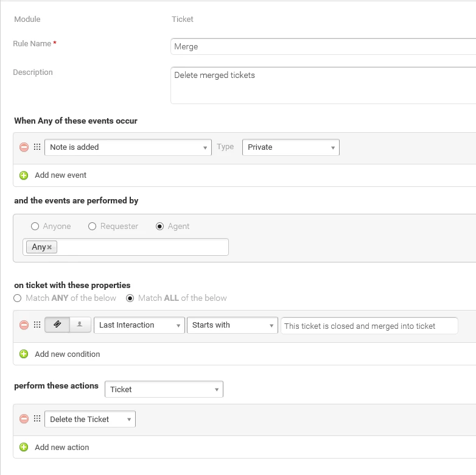Remove the 'Delete the Ticket' action row
Viewport: 476px width, 475px height.
click(x=24, y=419)
